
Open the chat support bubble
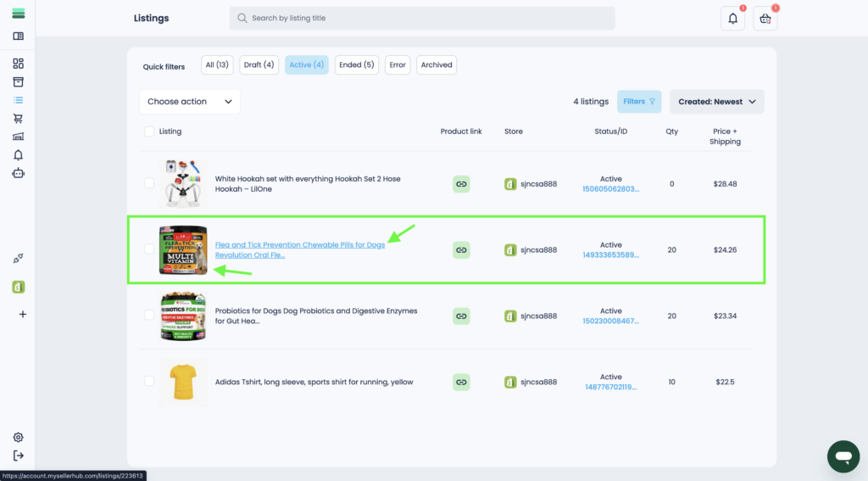[x=843, y=456]
